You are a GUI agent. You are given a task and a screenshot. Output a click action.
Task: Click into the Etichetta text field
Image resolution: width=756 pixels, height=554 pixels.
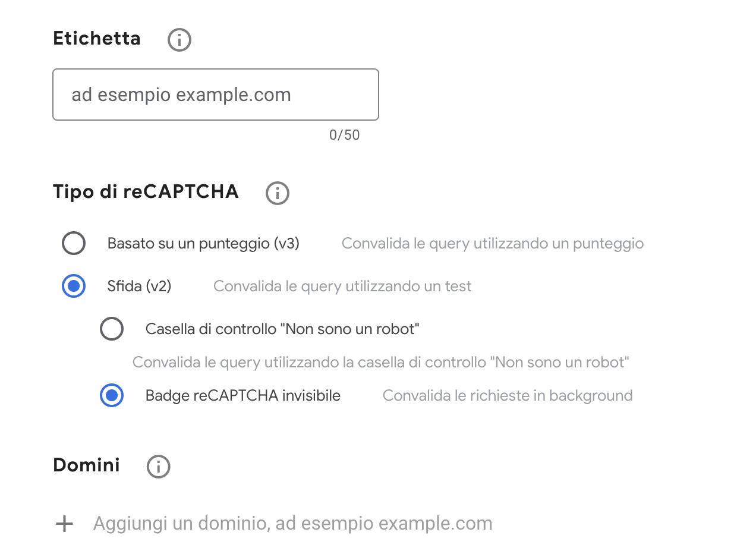(x=215, y=95)
